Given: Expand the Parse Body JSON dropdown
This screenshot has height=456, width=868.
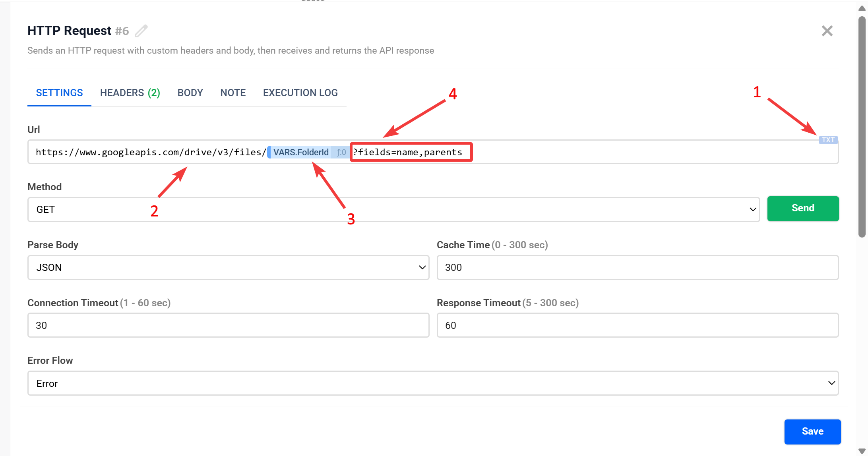Looking at the screenshot, I should [228, 267].
